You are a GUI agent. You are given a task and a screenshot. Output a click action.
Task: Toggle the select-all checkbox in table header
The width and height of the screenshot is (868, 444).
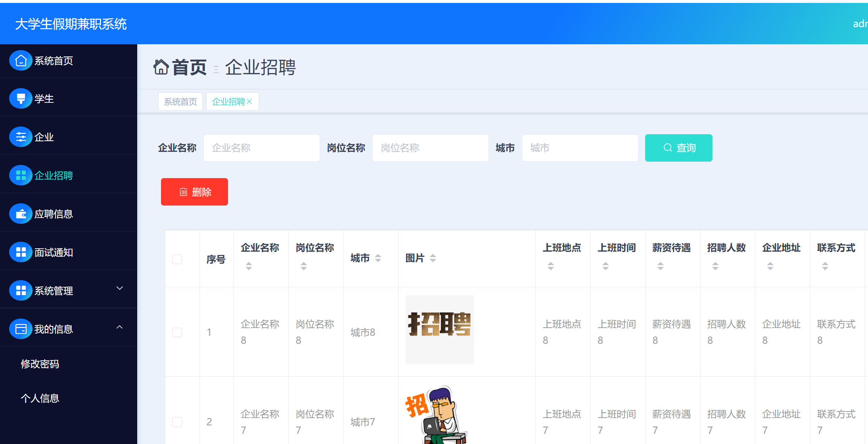click(x=177, y=259)
